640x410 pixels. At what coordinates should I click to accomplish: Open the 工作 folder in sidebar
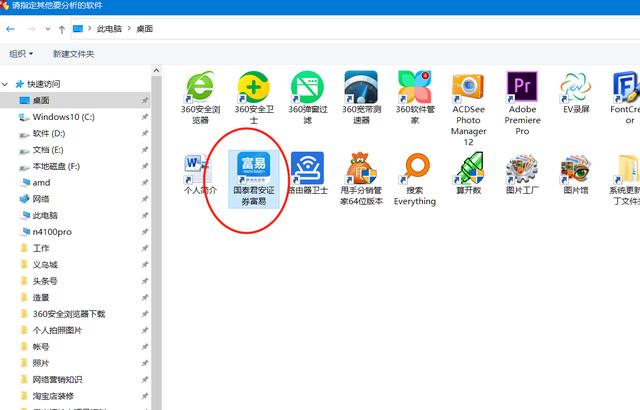[x=41, y=248]
